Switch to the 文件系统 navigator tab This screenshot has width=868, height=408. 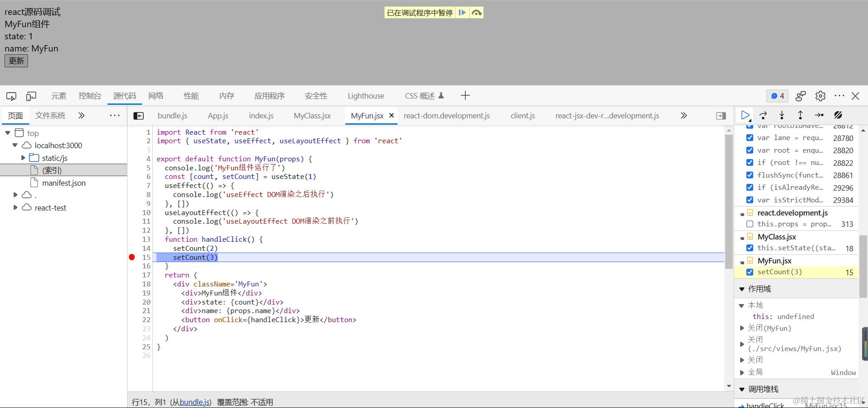pos(50,116)
